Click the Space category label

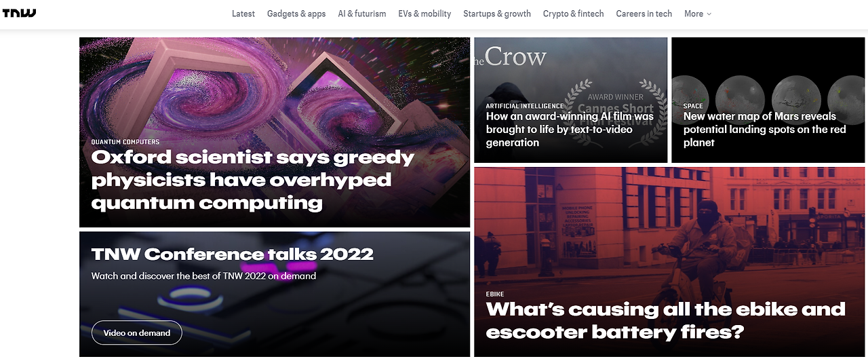(693, 106)
